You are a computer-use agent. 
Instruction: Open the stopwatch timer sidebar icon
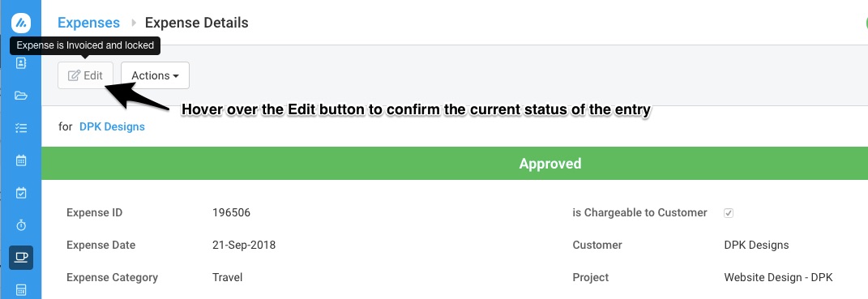[21, 225]
